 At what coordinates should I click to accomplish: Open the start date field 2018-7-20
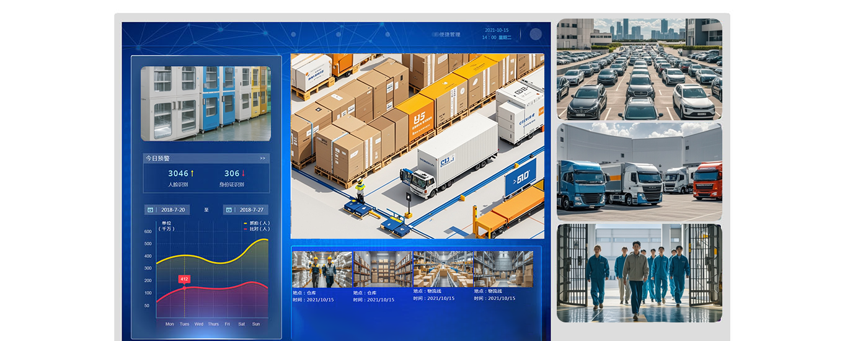click(x=173, y=210)
